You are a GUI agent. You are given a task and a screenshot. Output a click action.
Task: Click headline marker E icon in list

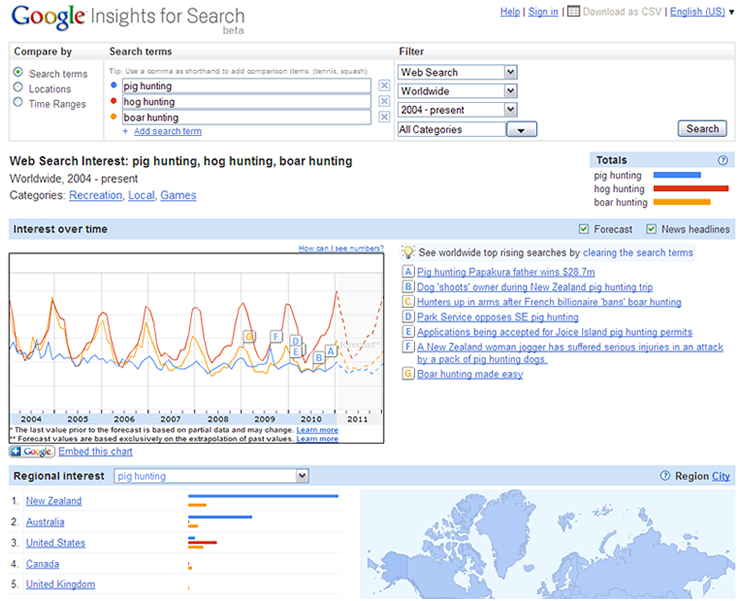tap(408, 332)
